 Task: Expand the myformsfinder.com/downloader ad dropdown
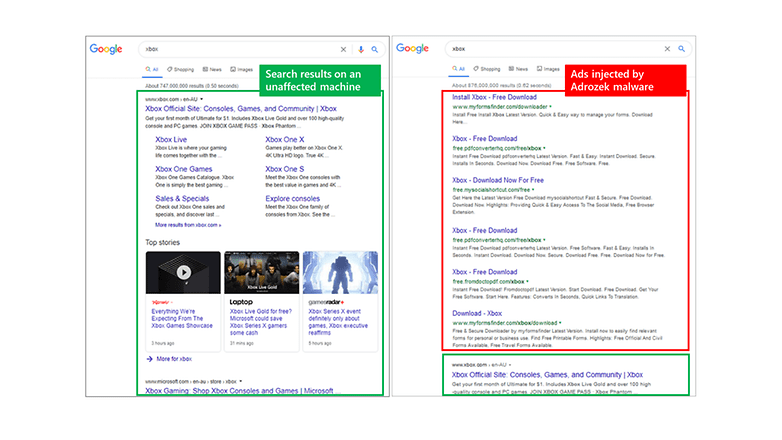(551, 107)
